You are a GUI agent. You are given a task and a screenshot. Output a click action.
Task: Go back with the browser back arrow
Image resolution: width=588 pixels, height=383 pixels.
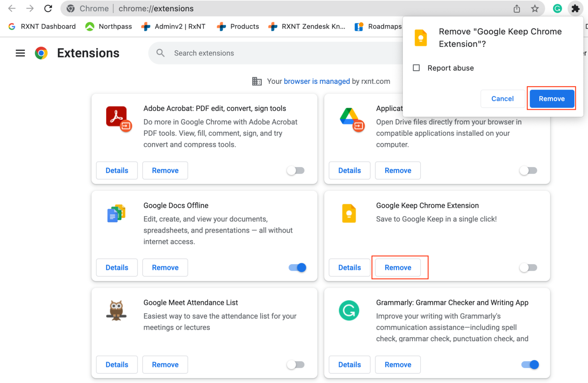coord(12,9)
